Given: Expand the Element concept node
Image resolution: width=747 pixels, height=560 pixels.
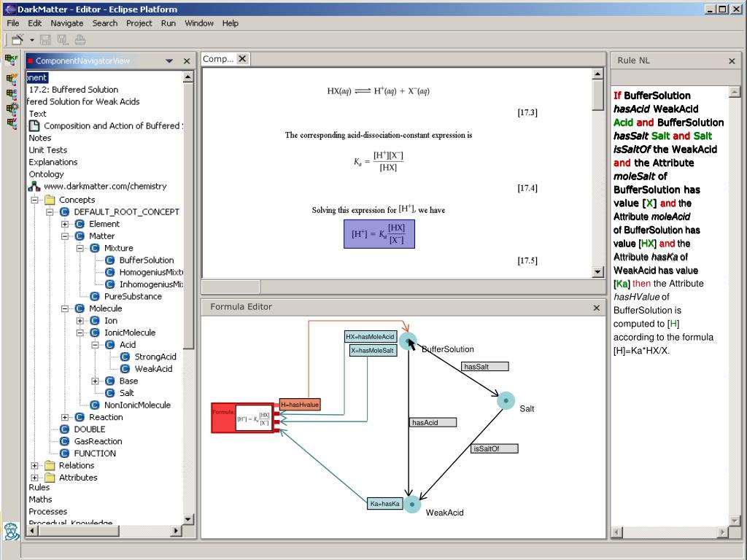Looking at the screenshot, I should pyautogui.click(x=65, y=224).
